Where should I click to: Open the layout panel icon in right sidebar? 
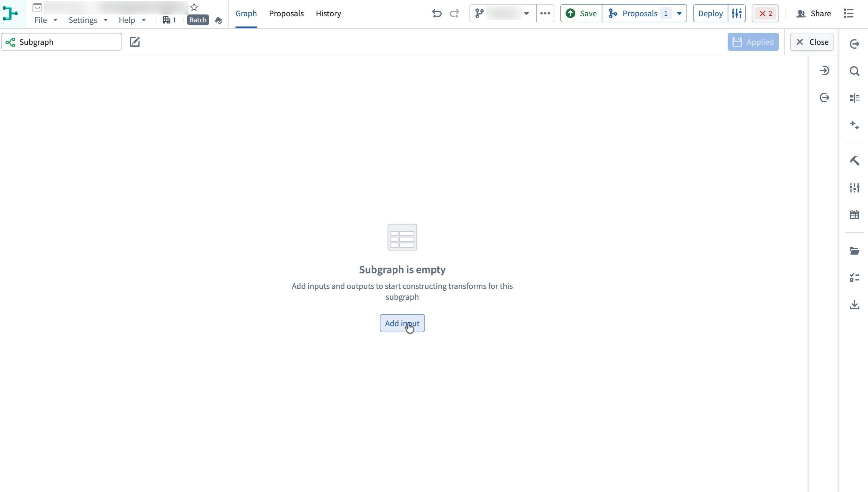854,98
